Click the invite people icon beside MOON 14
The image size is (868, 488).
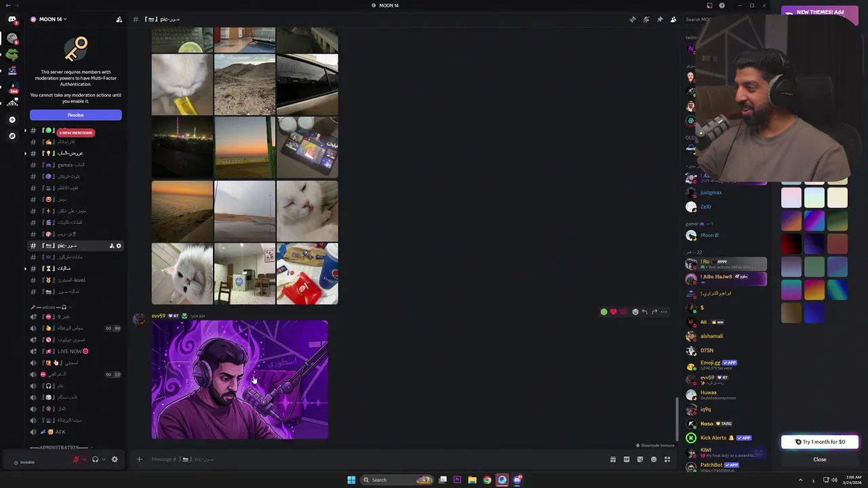pyautogui.click(x=119, y=19)
